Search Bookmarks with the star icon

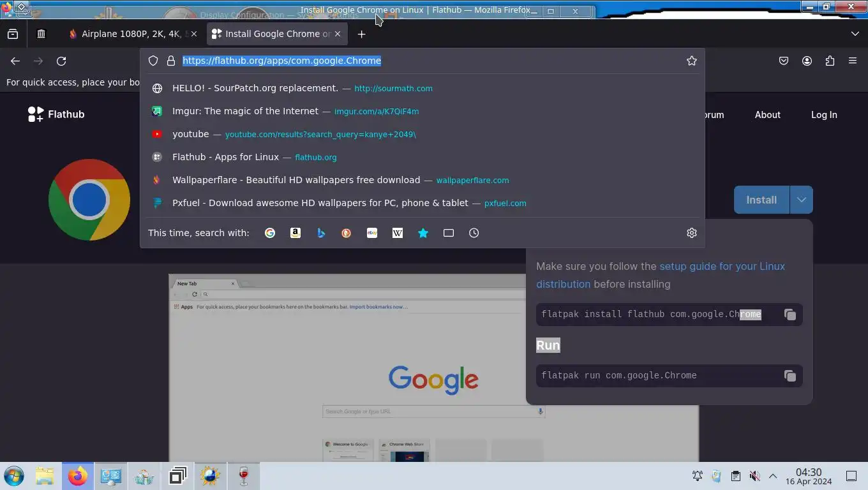[x=423, y=233]
